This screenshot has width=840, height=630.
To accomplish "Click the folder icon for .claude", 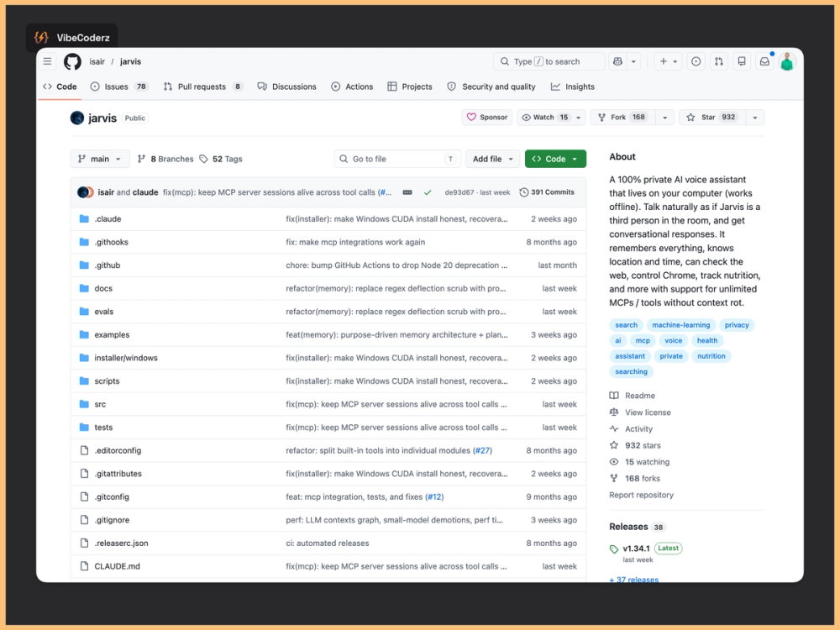I will click(84, 218).
